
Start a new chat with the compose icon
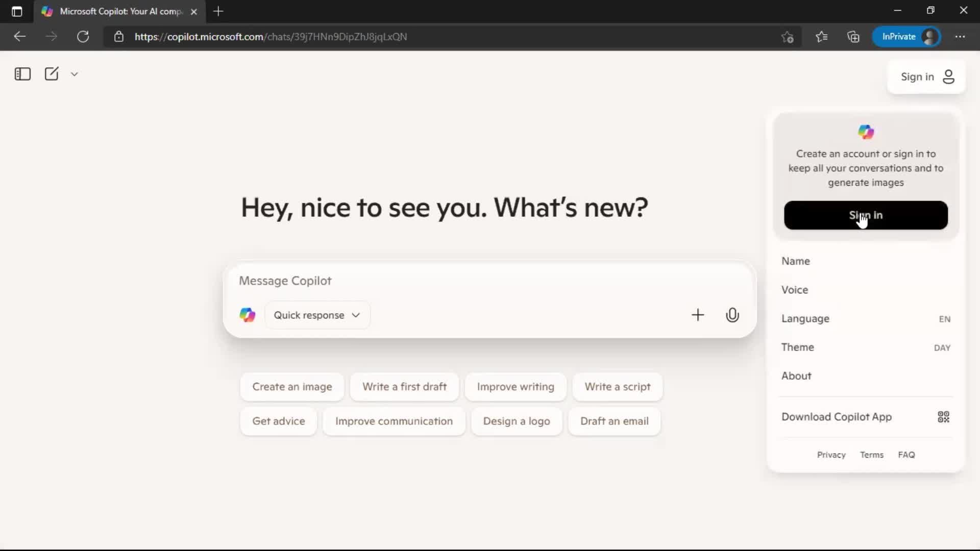(52, 73)
